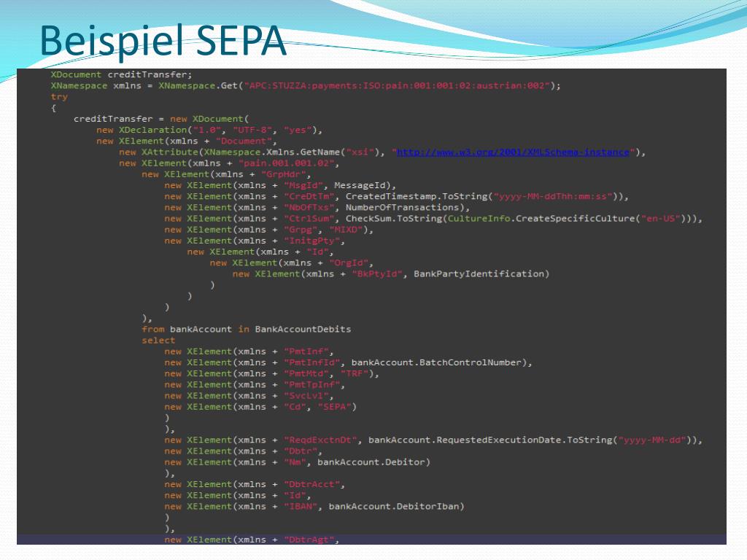Select the "PmtInf" element string
Image resolution: width=747 pixels, height=560 pixels.
click(306, 351)
